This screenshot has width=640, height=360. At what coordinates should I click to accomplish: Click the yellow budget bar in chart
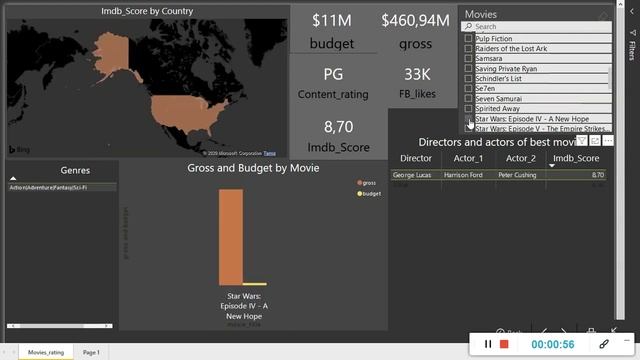click(x=255, y=284)
